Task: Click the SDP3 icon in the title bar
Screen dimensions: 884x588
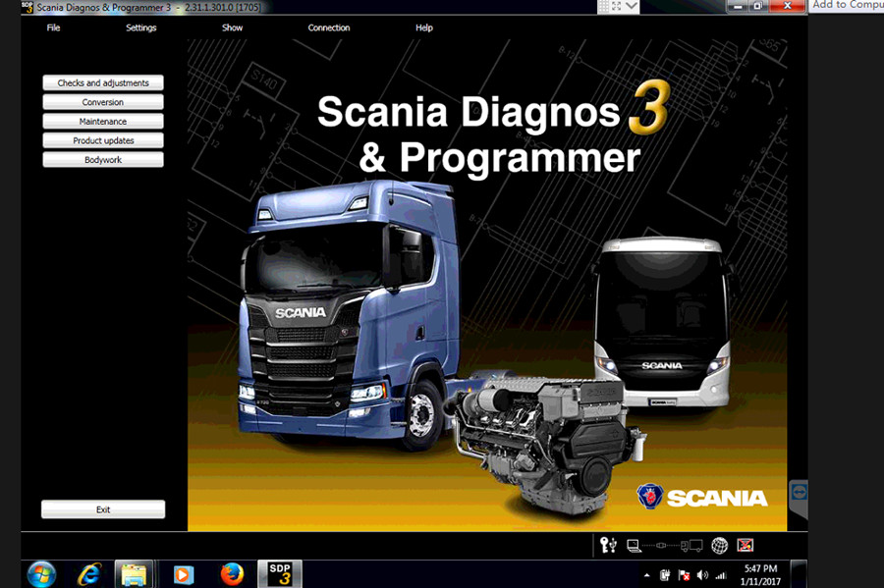Action: (x=28, y=7)
